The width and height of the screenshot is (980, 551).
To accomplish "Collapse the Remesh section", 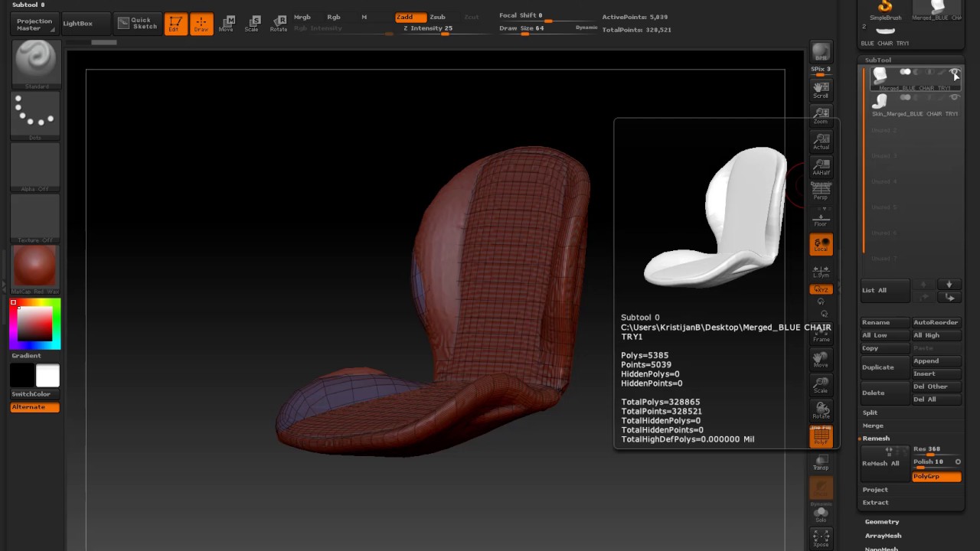I will coord(876,439).
